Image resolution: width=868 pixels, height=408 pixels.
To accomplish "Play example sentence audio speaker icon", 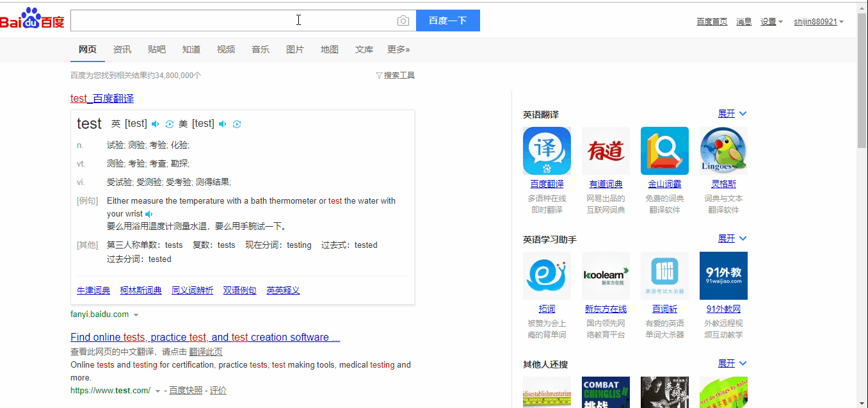I will tap(149, 214).
